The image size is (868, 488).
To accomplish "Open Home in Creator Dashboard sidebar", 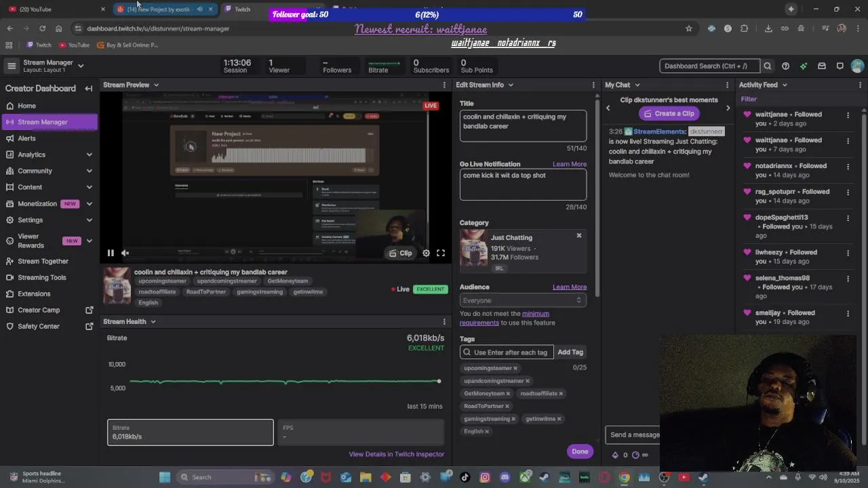I will coord(27,106).
